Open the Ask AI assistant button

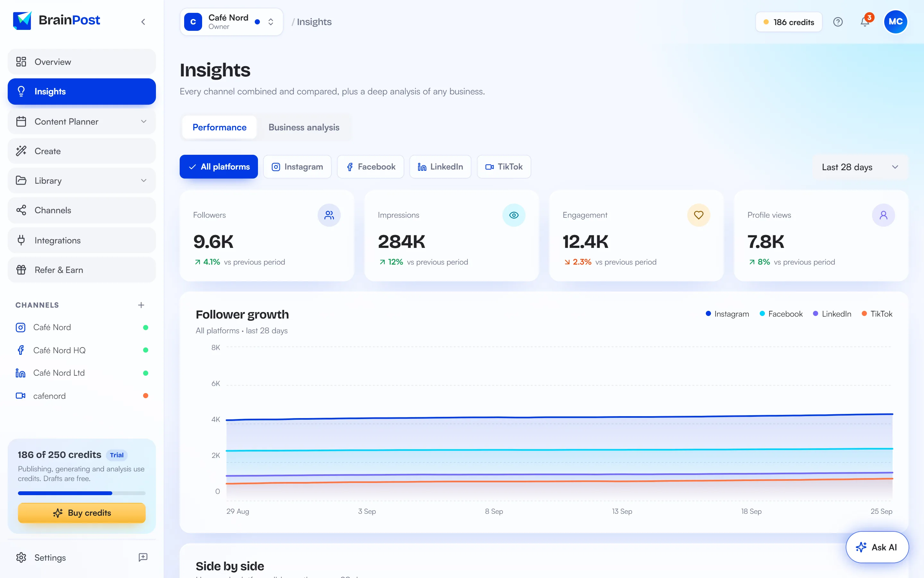tap(877, 547)
